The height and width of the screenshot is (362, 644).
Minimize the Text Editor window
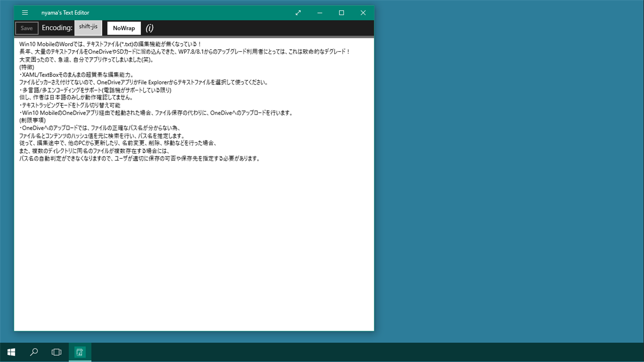(320, 13)
